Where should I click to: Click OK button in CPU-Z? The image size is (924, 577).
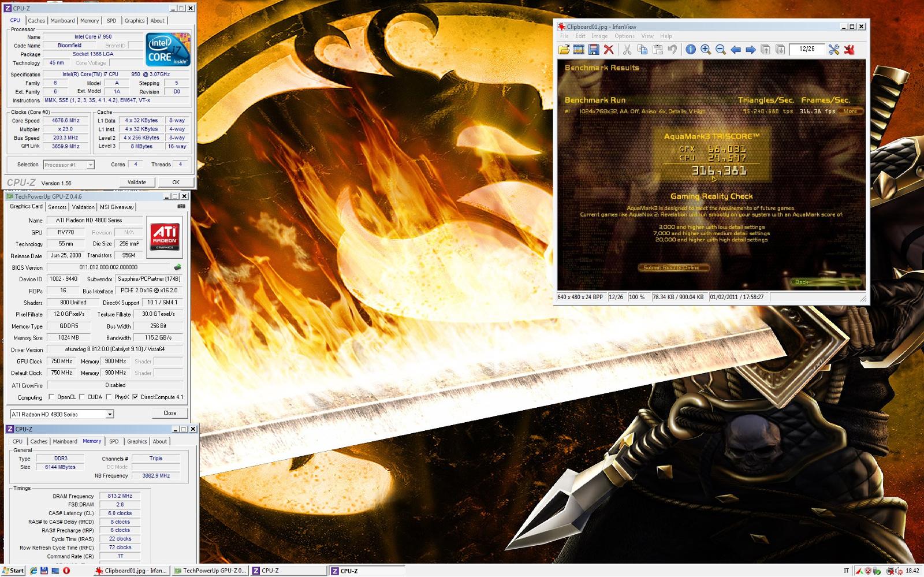click(x=176, y=182)
